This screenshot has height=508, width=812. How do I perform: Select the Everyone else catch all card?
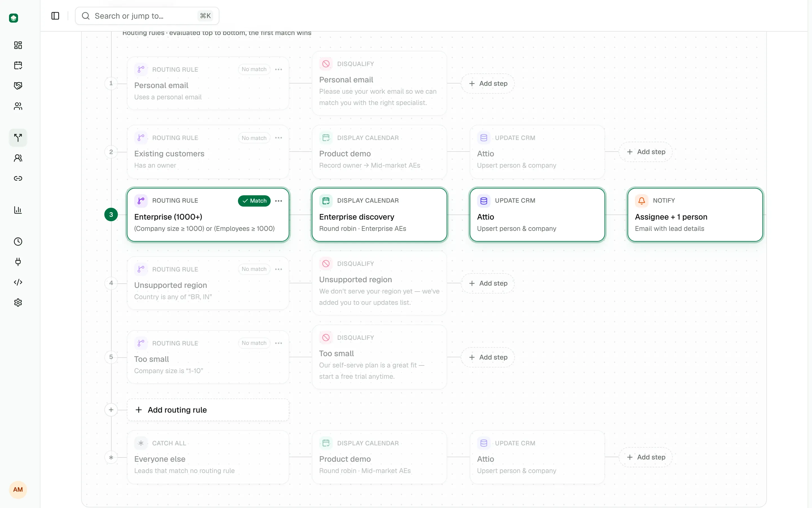(x=208, y=457)
